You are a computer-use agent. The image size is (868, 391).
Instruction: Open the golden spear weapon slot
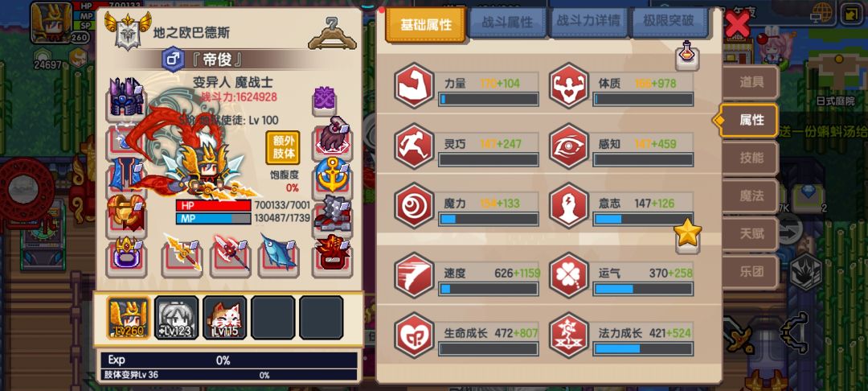[182, 253]
